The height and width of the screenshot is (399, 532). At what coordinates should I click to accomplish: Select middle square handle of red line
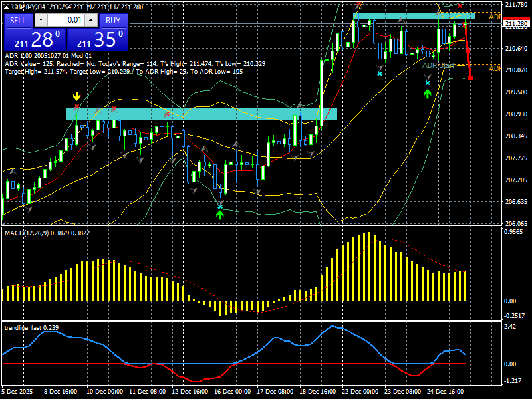click(467, 51)
